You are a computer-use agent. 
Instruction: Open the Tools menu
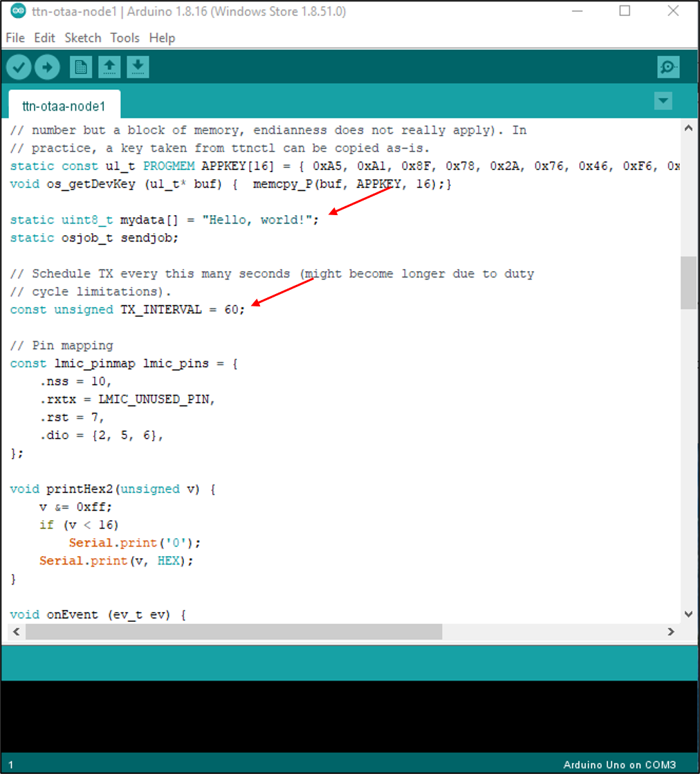coord(125,38)
